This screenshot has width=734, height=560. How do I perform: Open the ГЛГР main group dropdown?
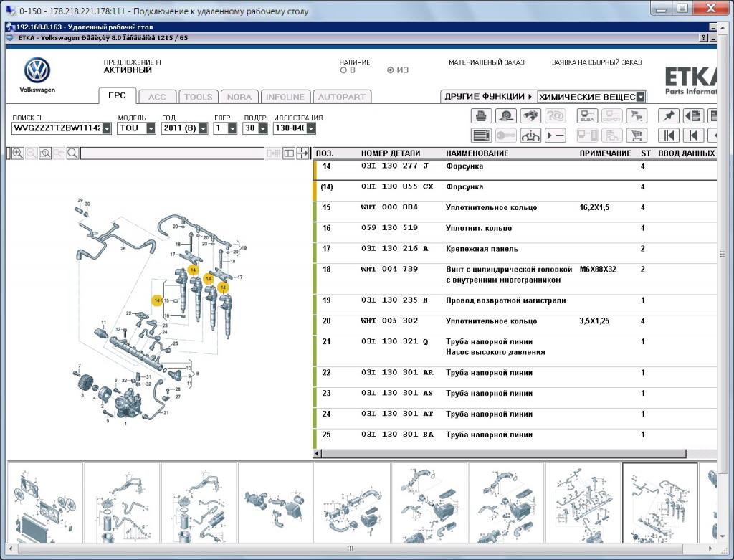click(x=232, y=128)
